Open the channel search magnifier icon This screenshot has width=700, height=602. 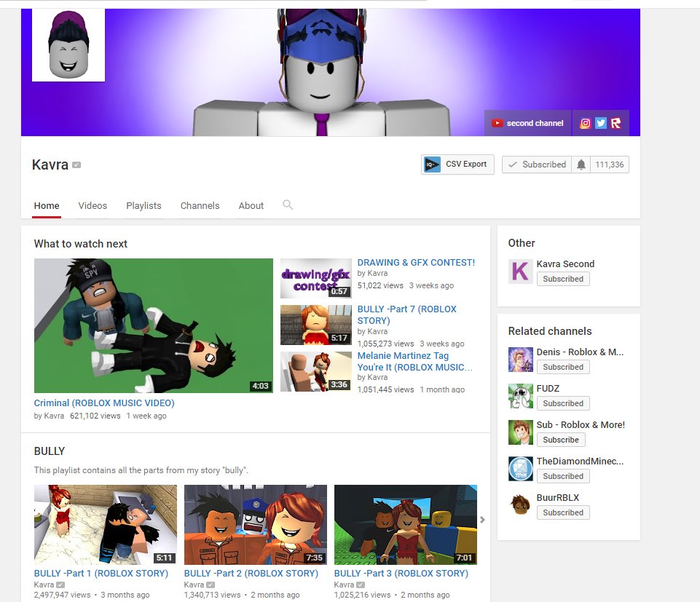[x=288, y=205]
